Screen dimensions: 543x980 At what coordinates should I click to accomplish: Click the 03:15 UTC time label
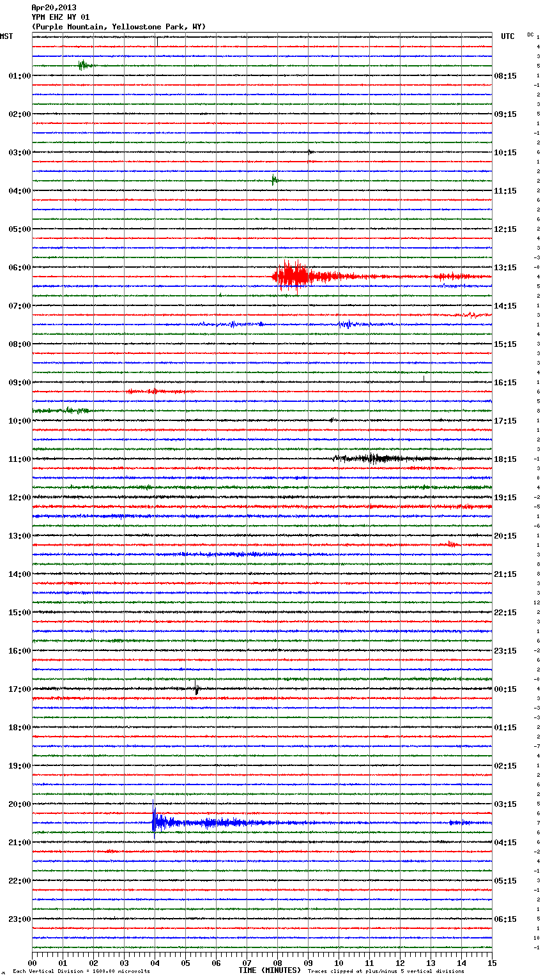point(505,804)
